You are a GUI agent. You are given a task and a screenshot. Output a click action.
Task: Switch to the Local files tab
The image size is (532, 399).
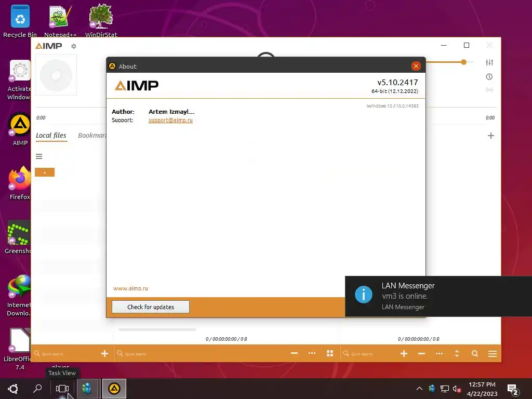tap(51, 136)
